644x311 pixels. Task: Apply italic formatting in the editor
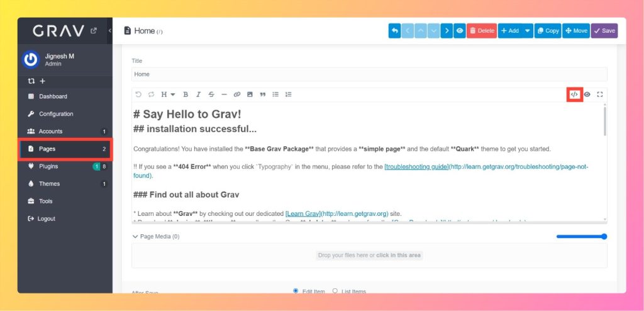pyautogui.click(x=198, y=94)
